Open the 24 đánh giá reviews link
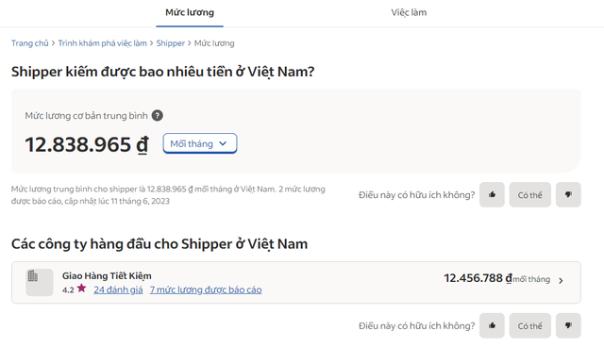Image resolution: width=604 pixels, height=364 pixels. pyautogui.click(x=118, y=290)
